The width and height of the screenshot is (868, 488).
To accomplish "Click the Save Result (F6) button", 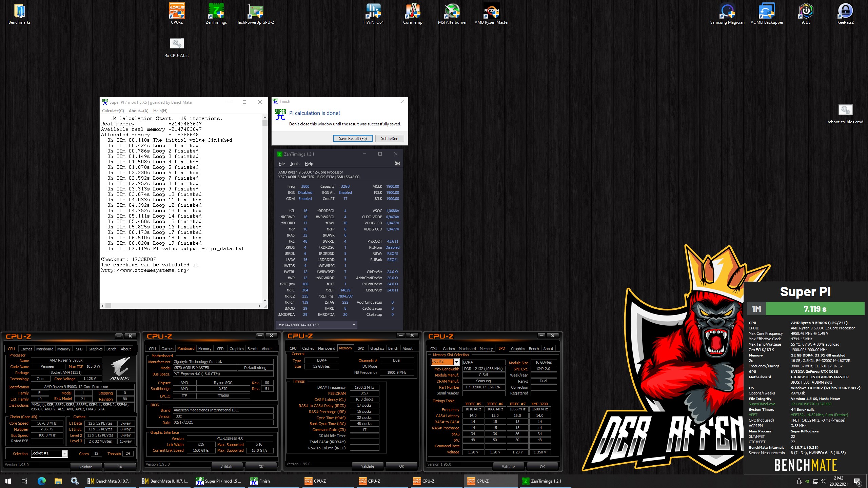I will (353, 138).
